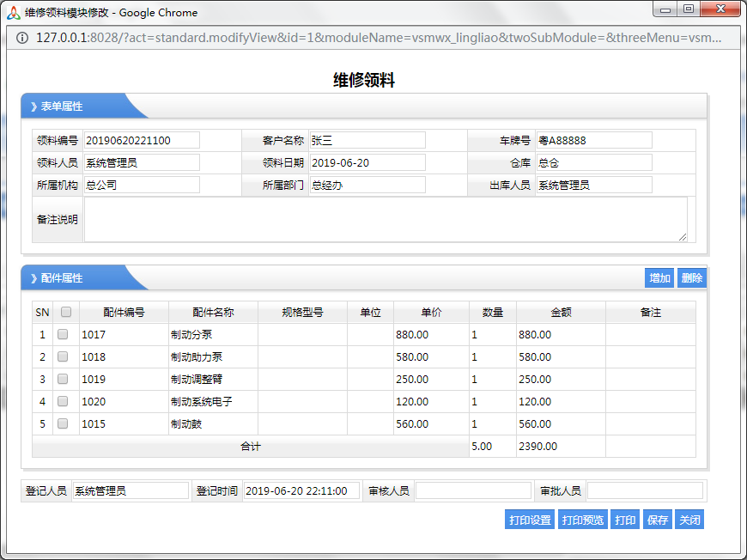Open 打印设置 print settings

pyautogui.click(x=530, y=520)
